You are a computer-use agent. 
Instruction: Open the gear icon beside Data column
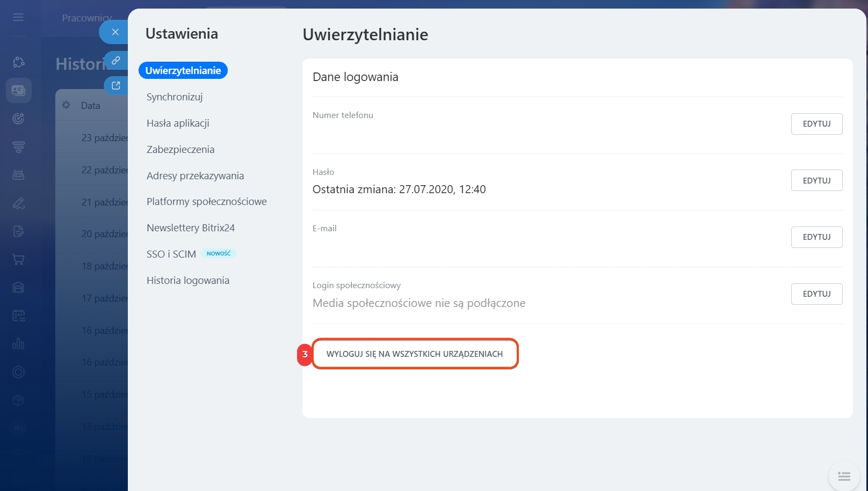[66, 105]
